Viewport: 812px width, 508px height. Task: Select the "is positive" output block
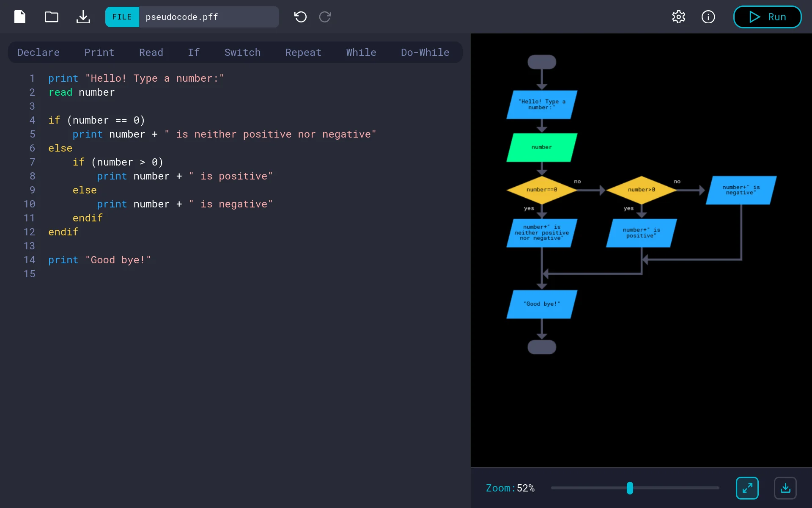click(x=642, y=233)
